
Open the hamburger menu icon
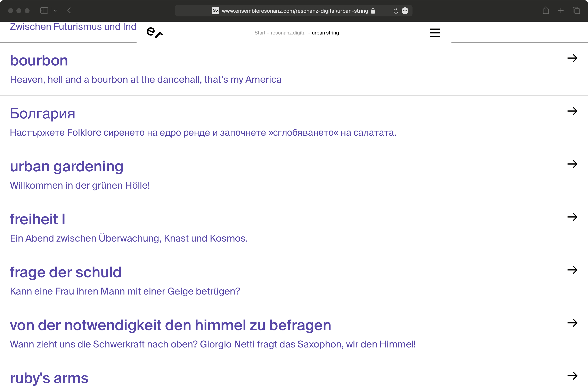(x=435, y=33)
